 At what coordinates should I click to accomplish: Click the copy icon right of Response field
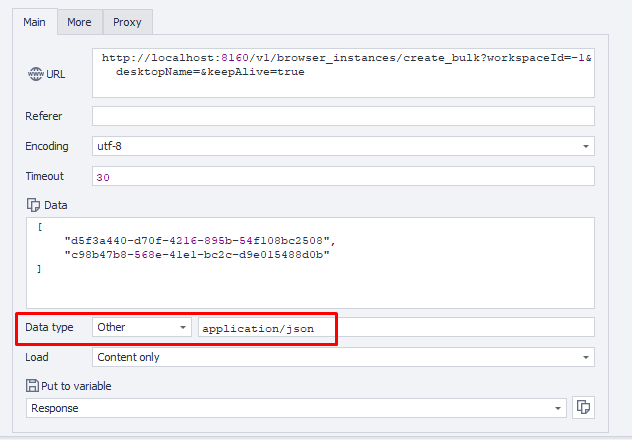[x=583, y=407]
